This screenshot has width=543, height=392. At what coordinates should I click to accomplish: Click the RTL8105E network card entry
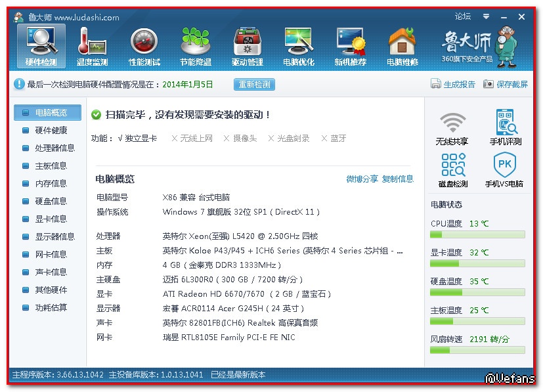coord(229,338)
